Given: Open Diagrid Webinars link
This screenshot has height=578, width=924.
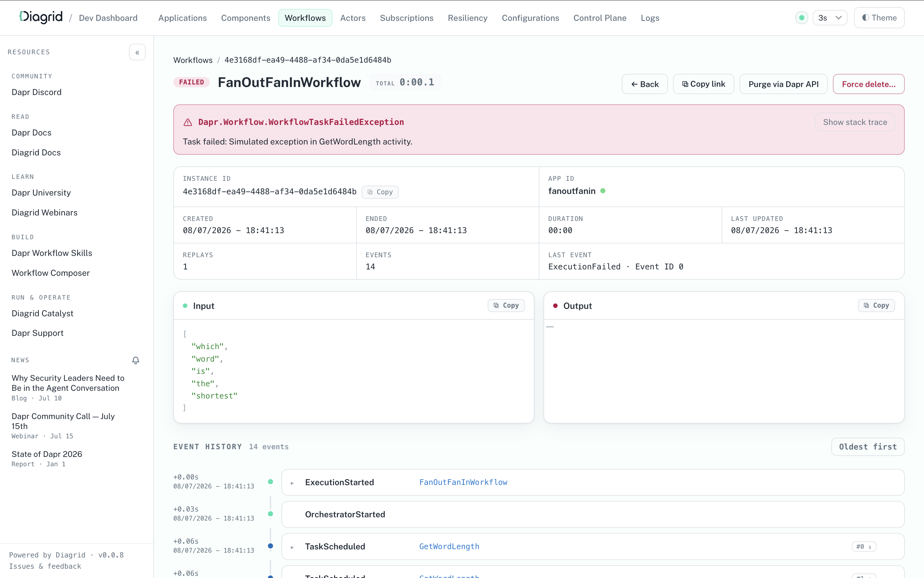Looking at the screenshot, I should pyautogui.click(x=44, y=213).
